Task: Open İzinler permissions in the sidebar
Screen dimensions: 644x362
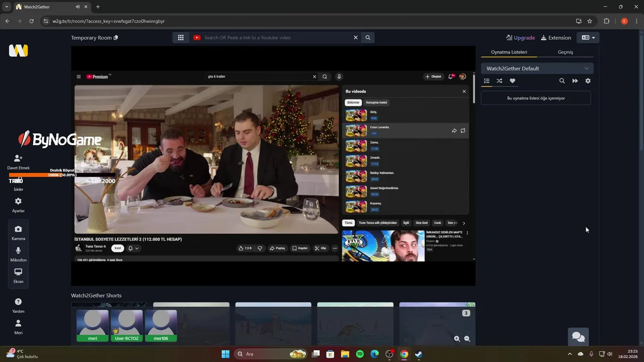Action: [x=18, y=184]
